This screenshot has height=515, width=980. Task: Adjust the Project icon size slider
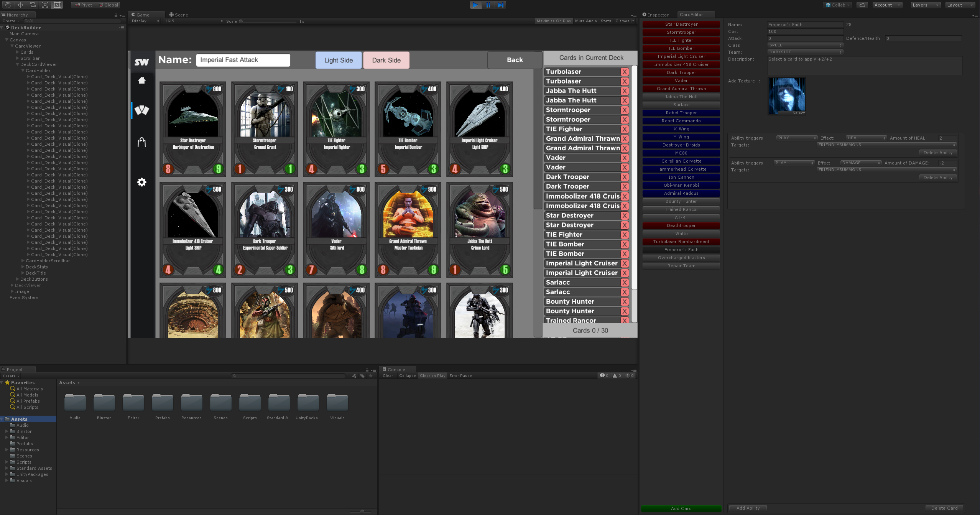click(362, 511)
